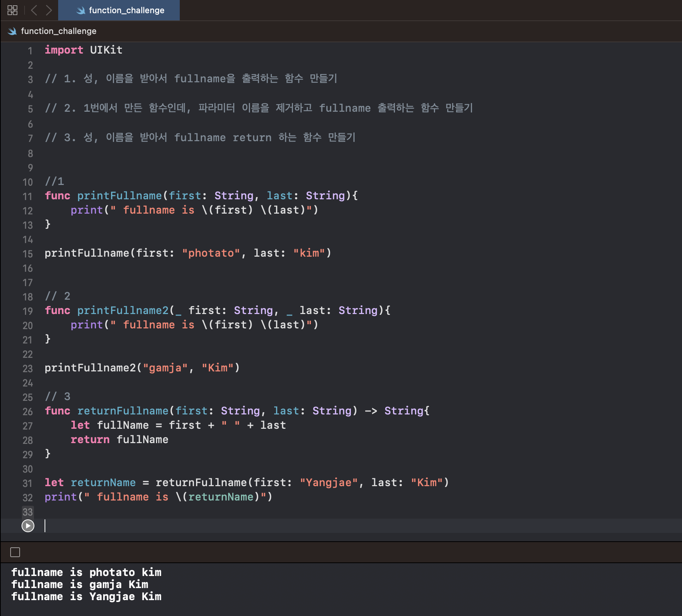Click the "photato" string literal
Image resolution: width=682 pixels, height=616 pixels.
pos(211,253)
